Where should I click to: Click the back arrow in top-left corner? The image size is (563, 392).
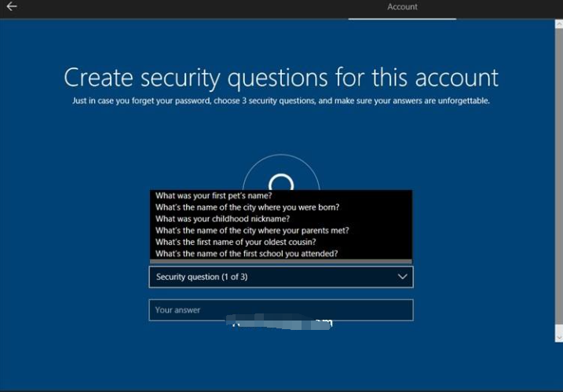tap(12, 7)
